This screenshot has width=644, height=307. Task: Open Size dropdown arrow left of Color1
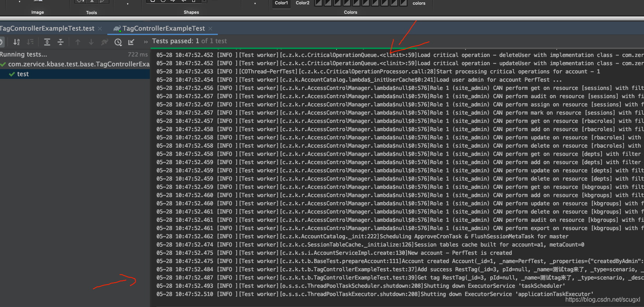(x=255, y=4)
